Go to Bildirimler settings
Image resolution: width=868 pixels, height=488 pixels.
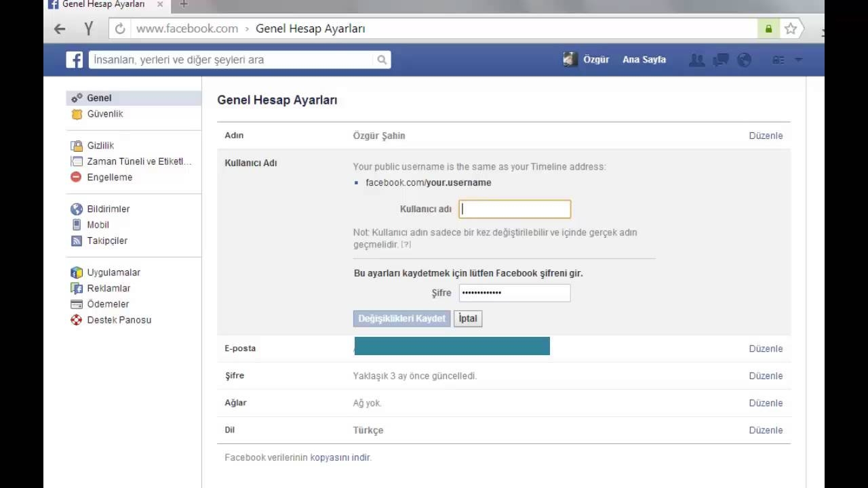108,209
